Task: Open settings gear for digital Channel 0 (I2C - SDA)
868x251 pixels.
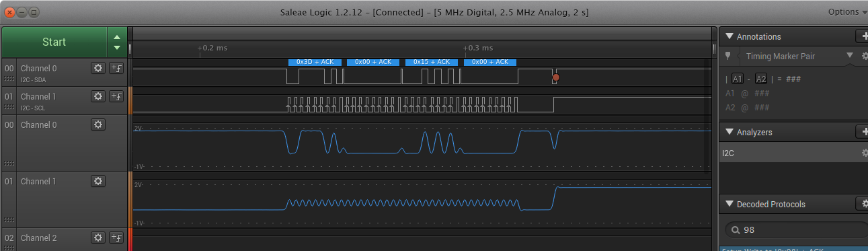Action: click(98, 68)
